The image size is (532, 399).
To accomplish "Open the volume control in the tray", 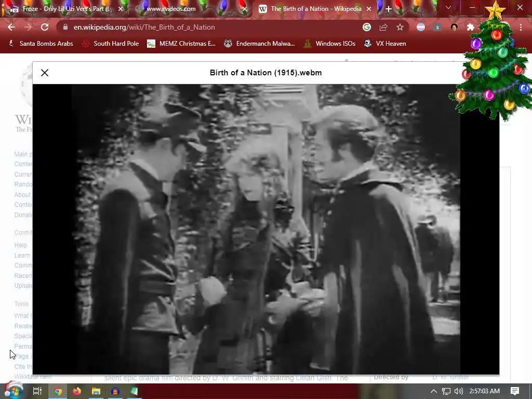I will [x=458, y=391].
